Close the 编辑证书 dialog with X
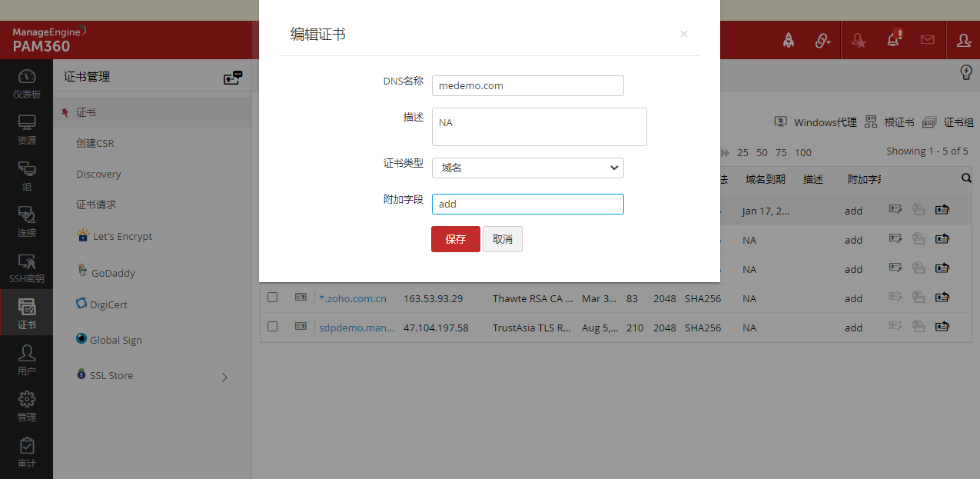Viewport: 980px width, 479px height. [684, 34]
